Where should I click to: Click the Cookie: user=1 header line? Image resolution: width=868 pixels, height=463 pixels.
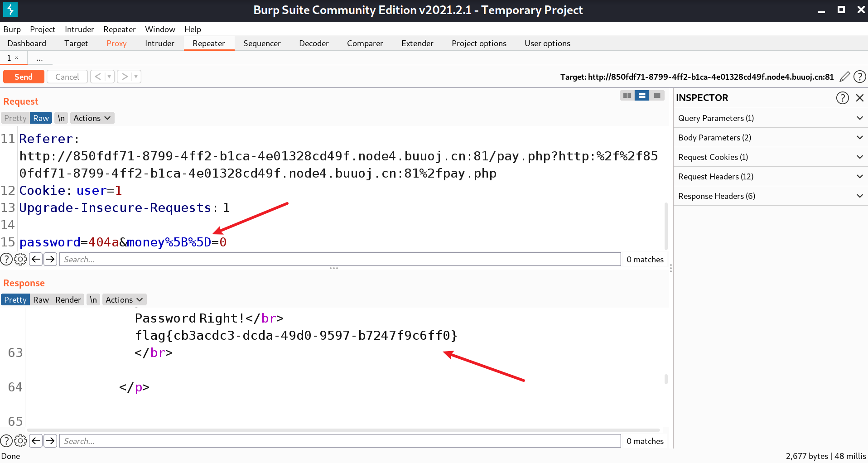pos(71,190)
